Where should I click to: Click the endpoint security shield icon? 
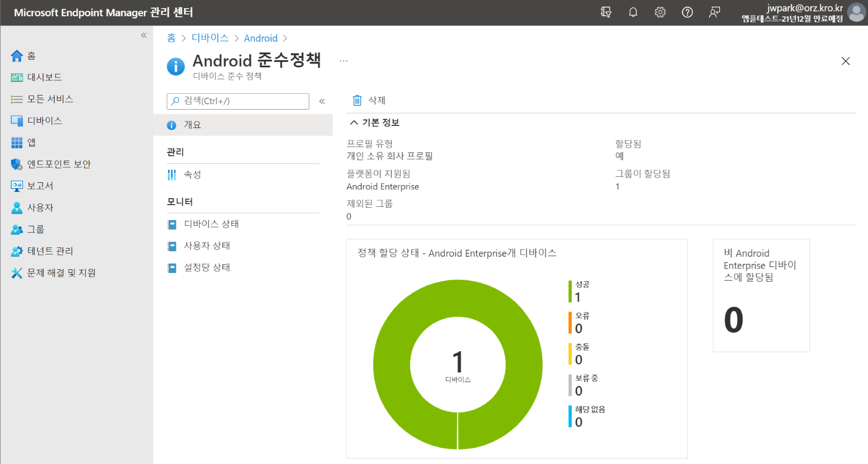[17, 164]
